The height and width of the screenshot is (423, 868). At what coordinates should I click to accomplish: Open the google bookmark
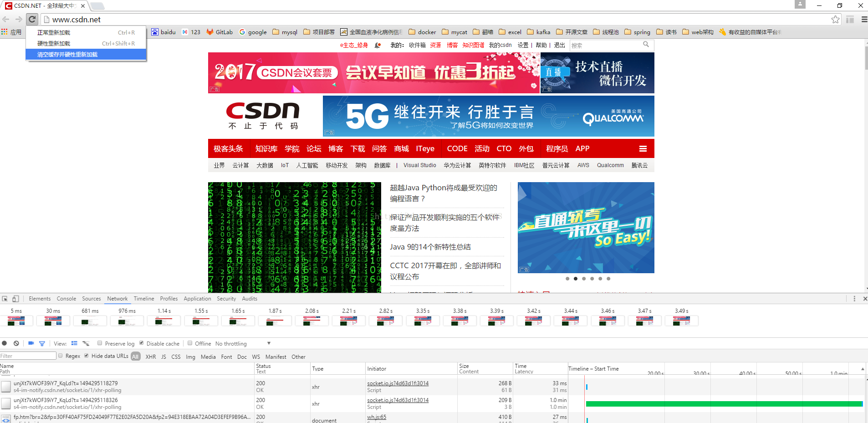coord(253,32)
